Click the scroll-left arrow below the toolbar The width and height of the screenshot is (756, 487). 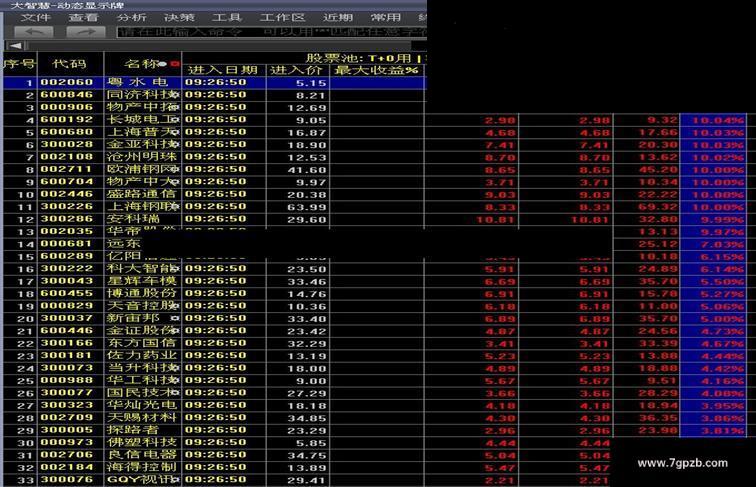click(x=15, y=46)
